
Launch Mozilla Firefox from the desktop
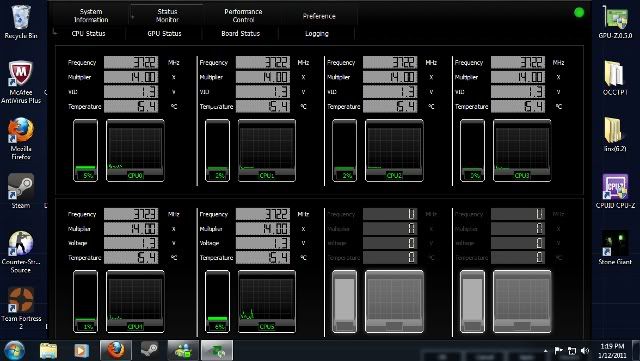(21, 139)
